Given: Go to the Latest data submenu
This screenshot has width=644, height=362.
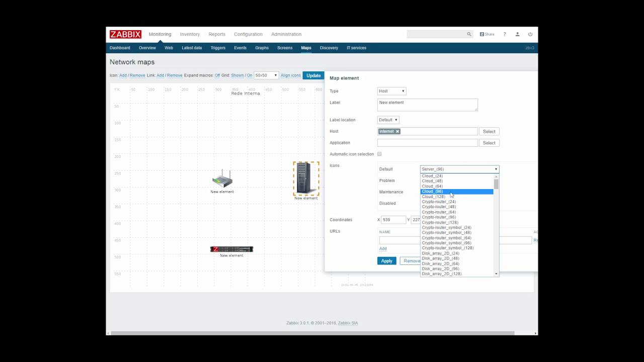Looking at the screenshot, I should [192, 48].
